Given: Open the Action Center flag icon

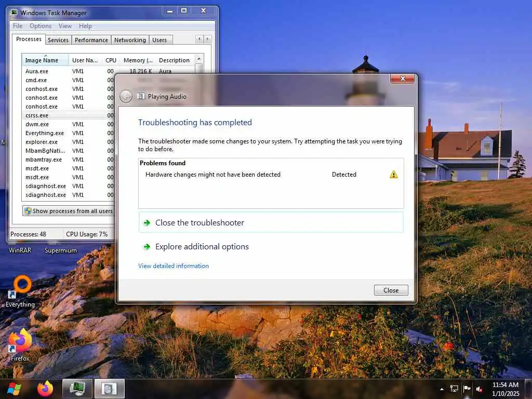Looking at the screenshot, I should (467, 389).
